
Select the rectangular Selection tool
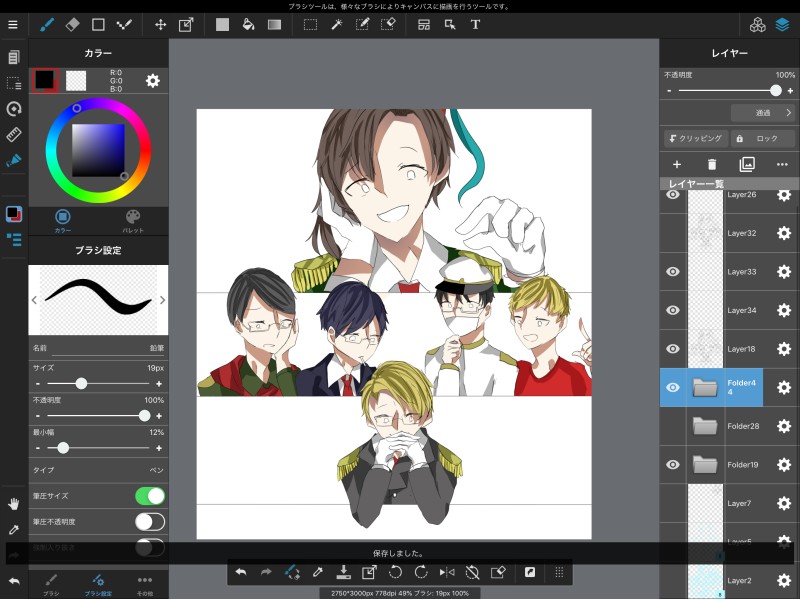pos(310,24)
